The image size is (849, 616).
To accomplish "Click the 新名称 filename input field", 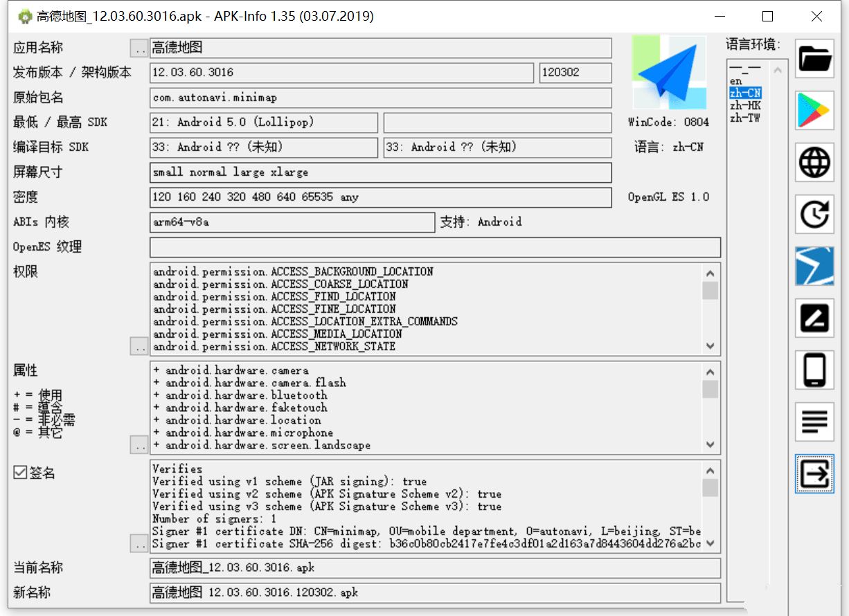I will pos(434,592).
